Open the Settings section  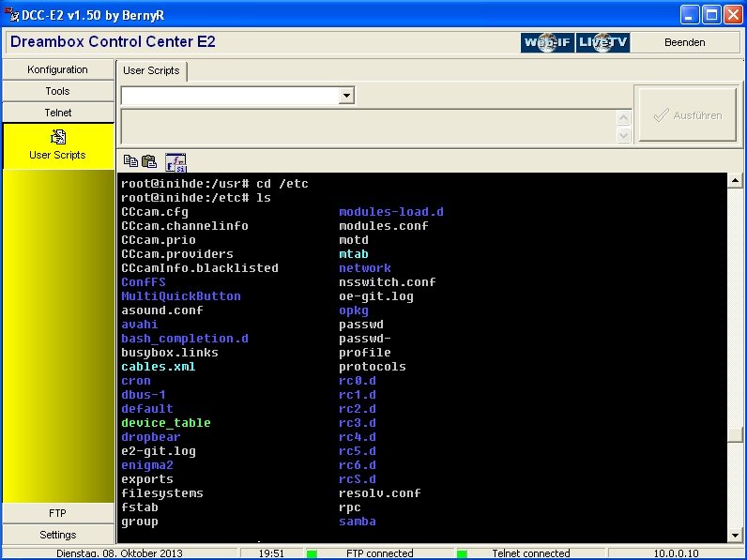[x=57, y=535]
